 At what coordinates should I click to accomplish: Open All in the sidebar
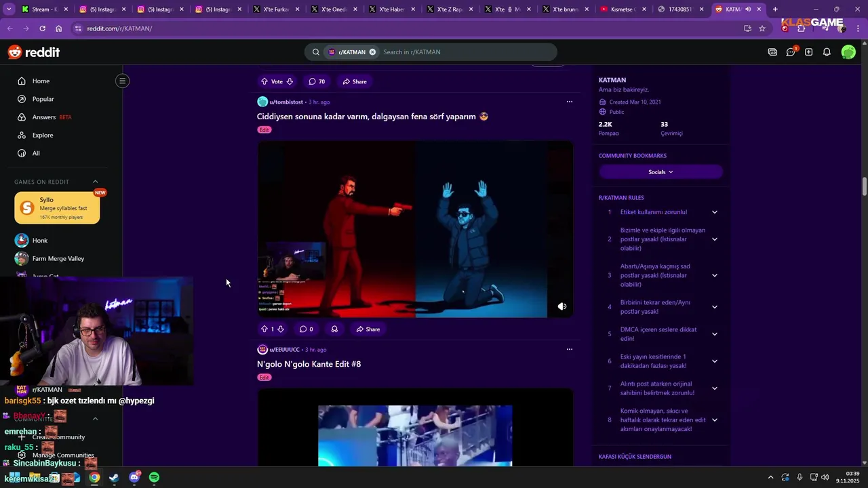click(x=36, y=153)
